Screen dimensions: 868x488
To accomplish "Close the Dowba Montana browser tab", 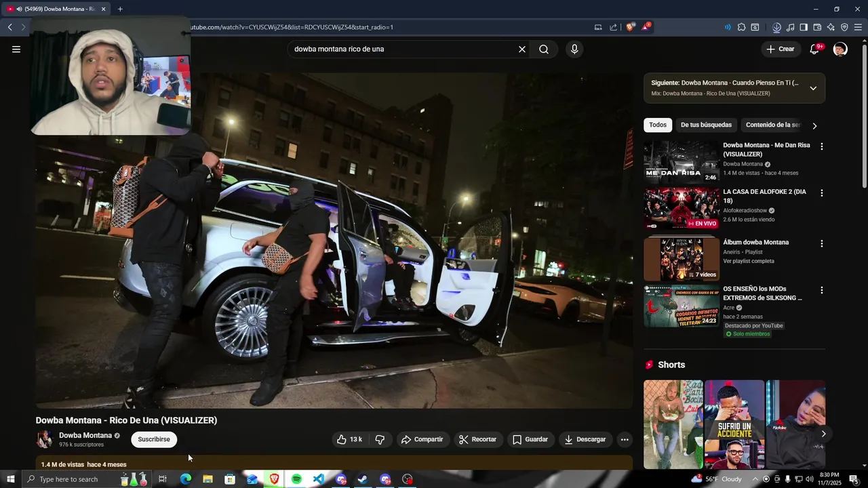I will pyautogui.click(x=104, y=9).
